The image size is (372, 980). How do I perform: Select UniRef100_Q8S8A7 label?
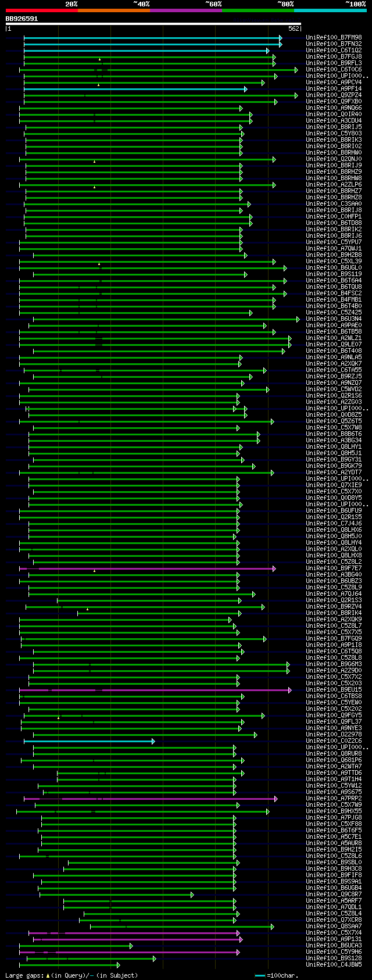click(334, 927)
